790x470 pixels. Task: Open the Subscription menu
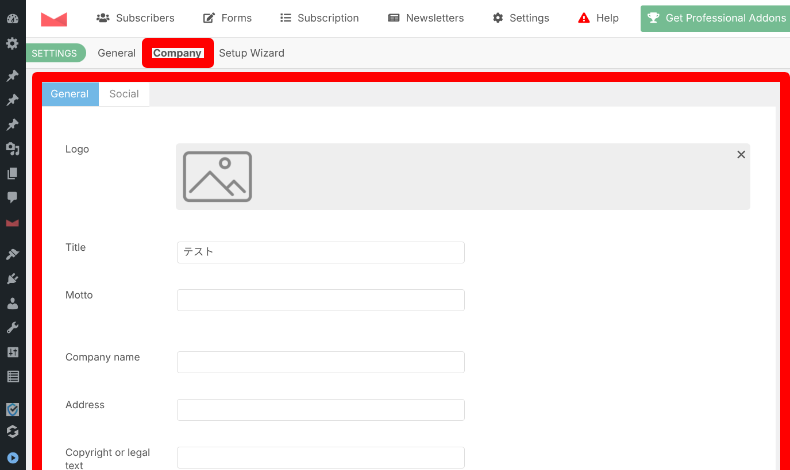[x=319, y=18]
